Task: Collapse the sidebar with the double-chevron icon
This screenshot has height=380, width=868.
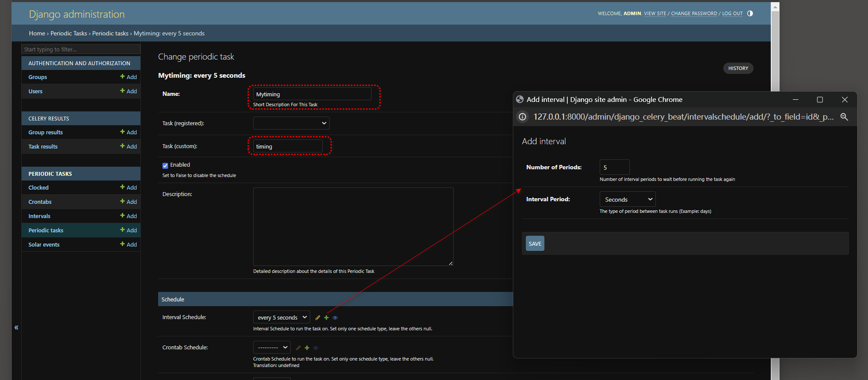Action: (x=16, y=327)
